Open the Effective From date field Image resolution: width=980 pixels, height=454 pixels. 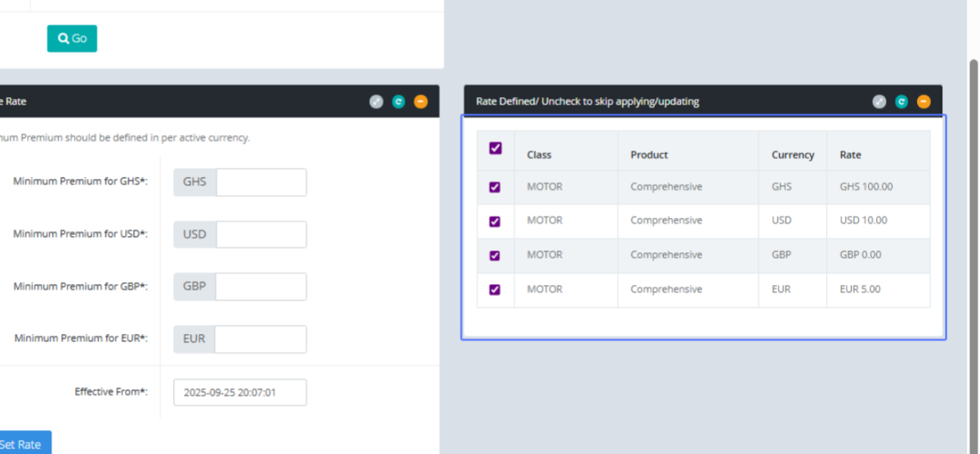tap(240, 393)
